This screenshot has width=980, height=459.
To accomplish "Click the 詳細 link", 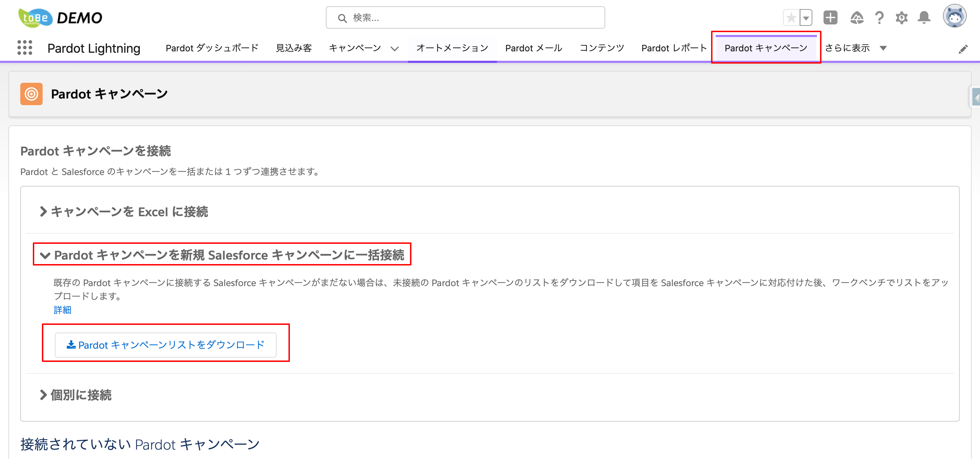I will 63,310.
